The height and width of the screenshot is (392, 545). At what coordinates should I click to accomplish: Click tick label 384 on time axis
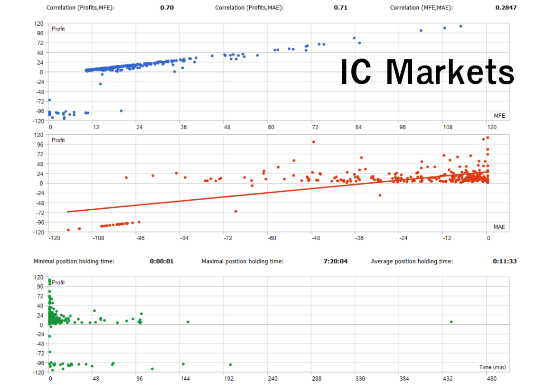(404, 379)
